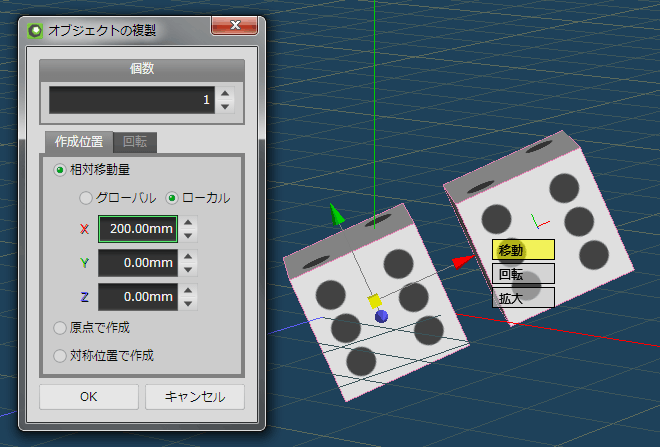This screenshot has height=447, width=660.
Task: Increase the 個数 count with up arrow
Action: (225, 93)
